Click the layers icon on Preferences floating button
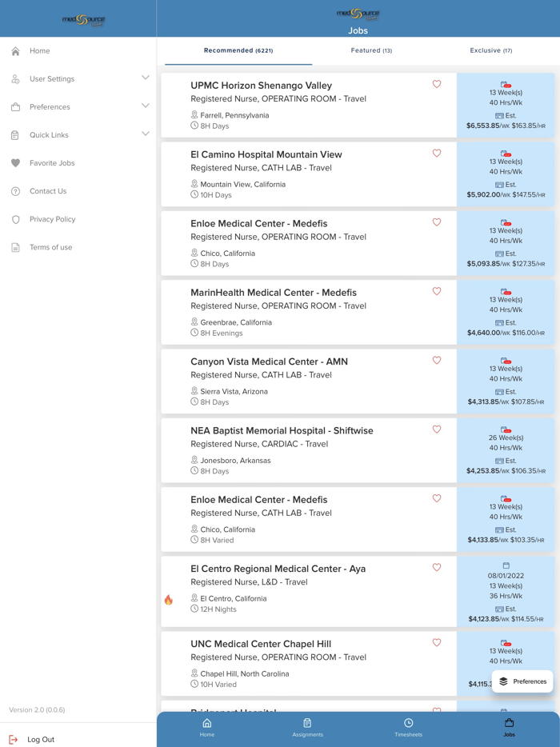The width and height of the screenshot is (560, 747). 503,681
